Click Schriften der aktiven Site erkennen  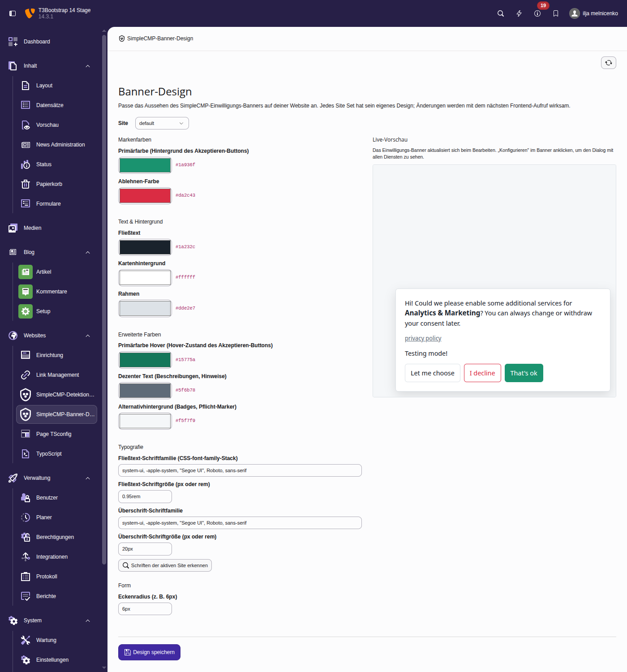click(165, 565)
